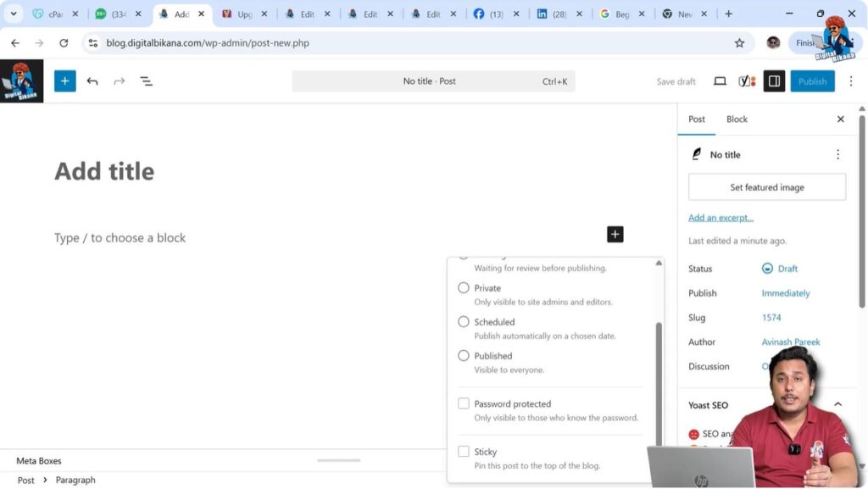Click the Draft status icon
The image size is (868, 489).
coord(767,269)
